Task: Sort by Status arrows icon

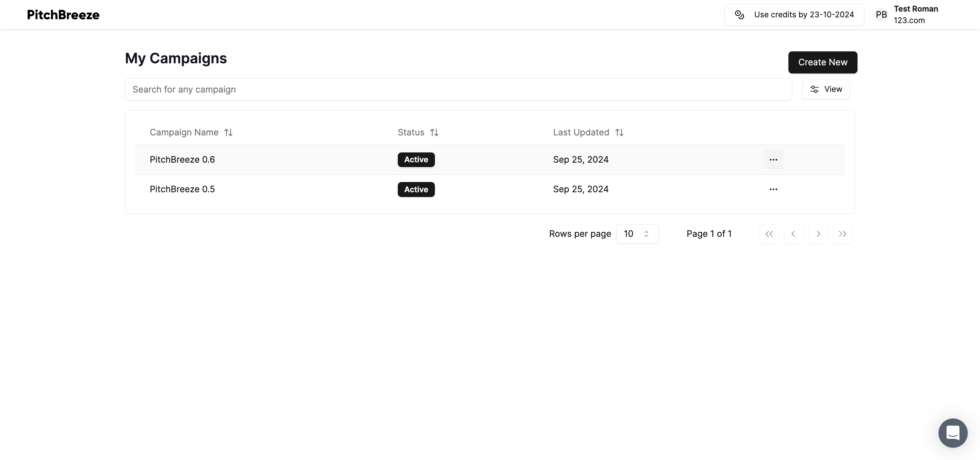Action: pyautogui.click(x=434, y=132)
